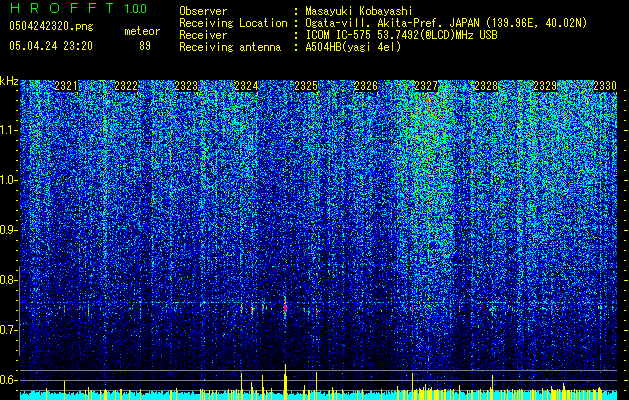This screenshot has height=400, width=629.
Task: Click the 1.1 frequency axis label
Action: click(8, 130)
